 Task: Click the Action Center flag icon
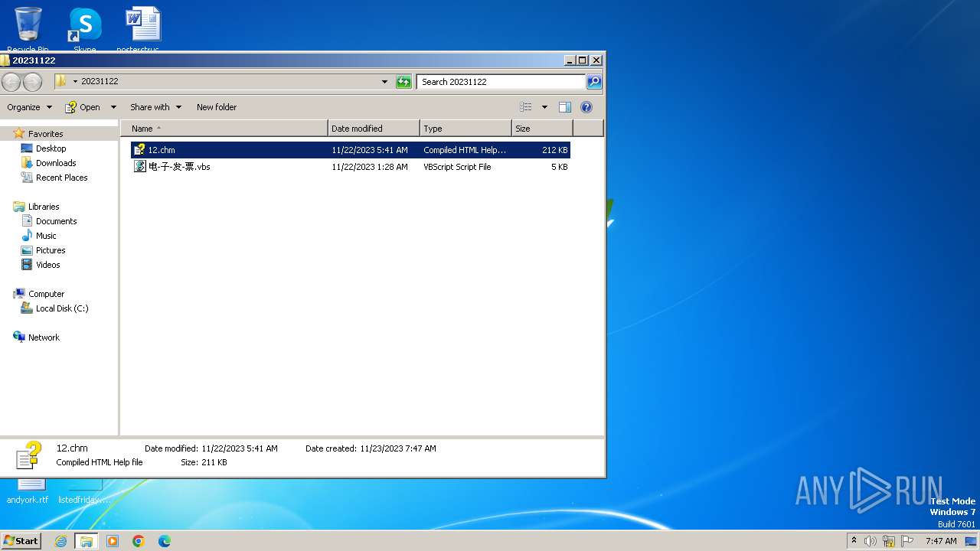pos(907,541)
